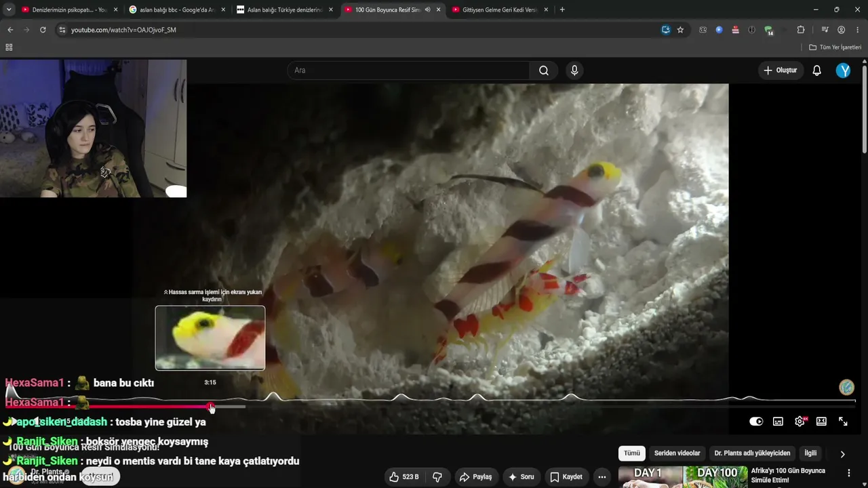Restore down the browser window
This screenshot has height=488, width=868.
click(836, 9)
